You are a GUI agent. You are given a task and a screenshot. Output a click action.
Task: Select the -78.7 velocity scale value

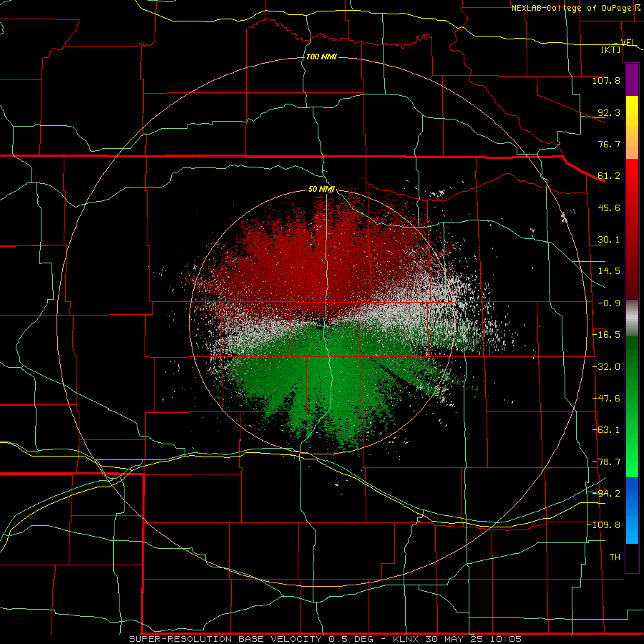pos(606,462)
